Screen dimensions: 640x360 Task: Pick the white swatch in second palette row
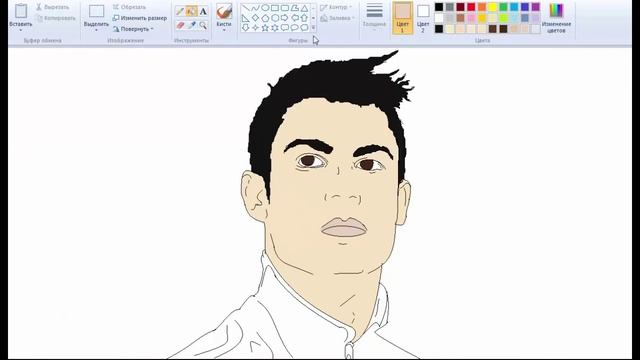coord(439,18)
